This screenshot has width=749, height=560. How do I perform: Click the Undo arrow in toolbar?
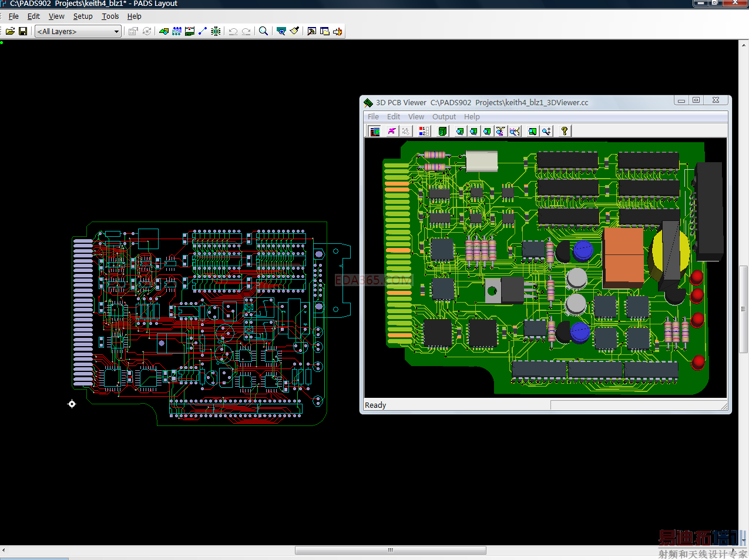point(233,31)
